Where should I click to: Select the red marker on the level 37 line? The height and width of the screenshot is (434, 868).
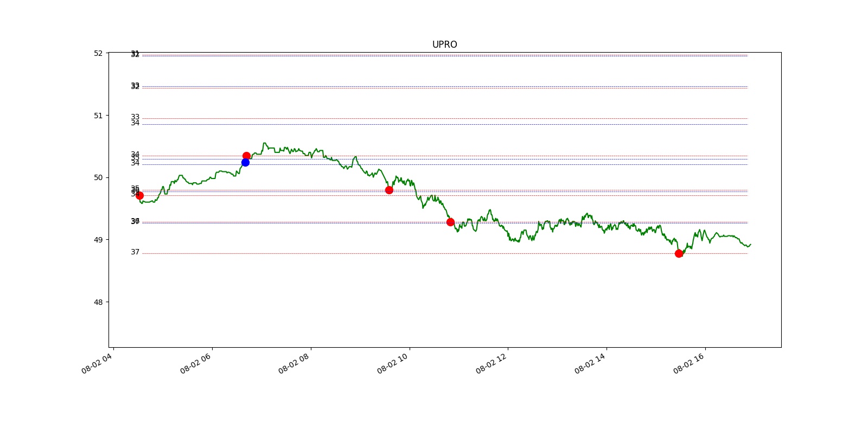tap(679, 253)
